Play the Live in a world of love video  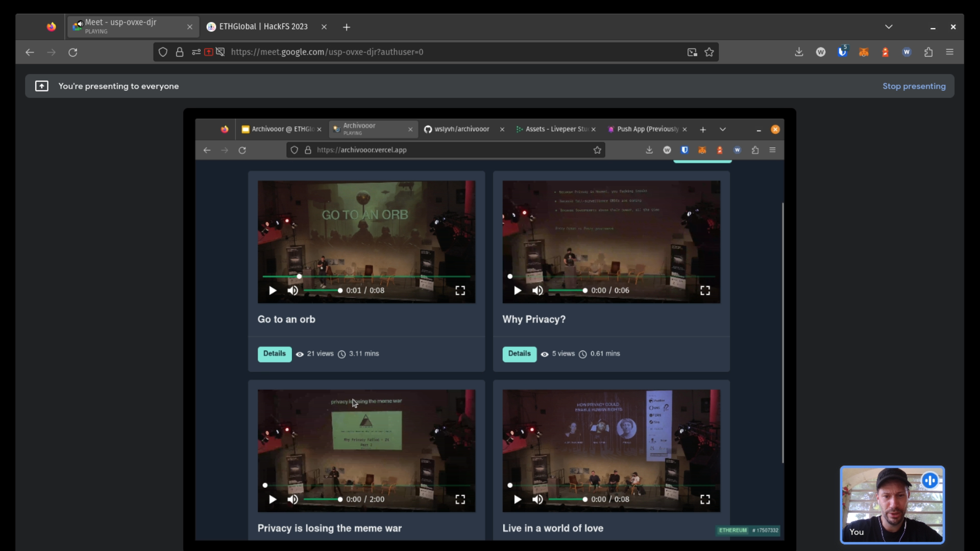click(x=518, y=499)
